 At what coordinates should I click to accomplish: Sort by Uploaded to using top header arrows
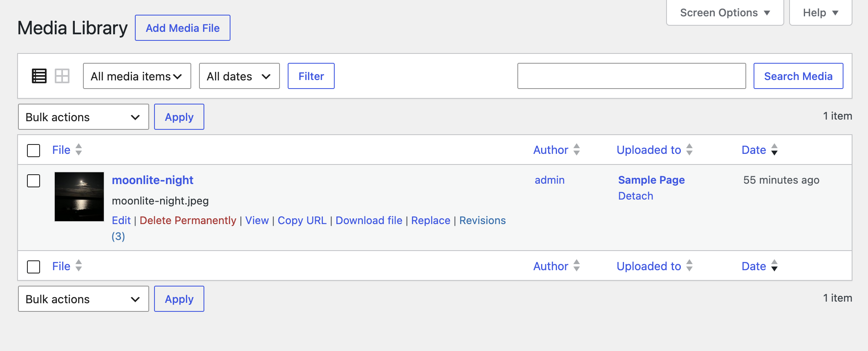point(689,150)
